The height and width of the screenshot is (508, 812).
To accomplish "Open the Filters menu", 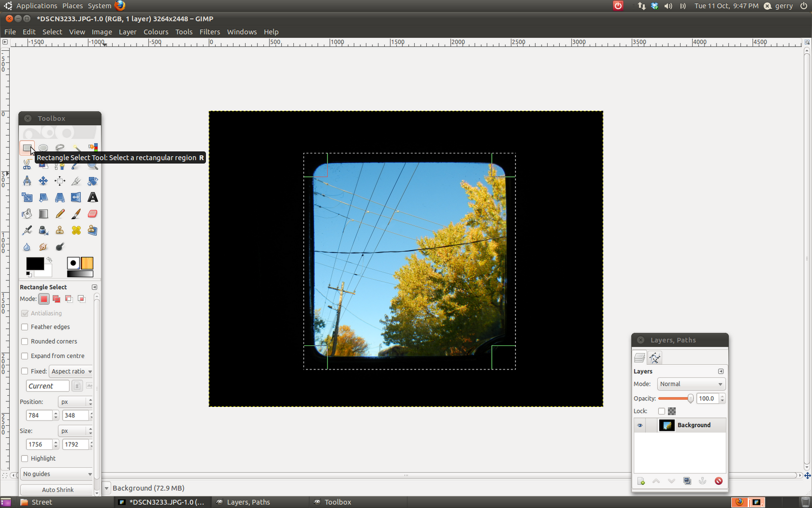I will pos(210,31).
